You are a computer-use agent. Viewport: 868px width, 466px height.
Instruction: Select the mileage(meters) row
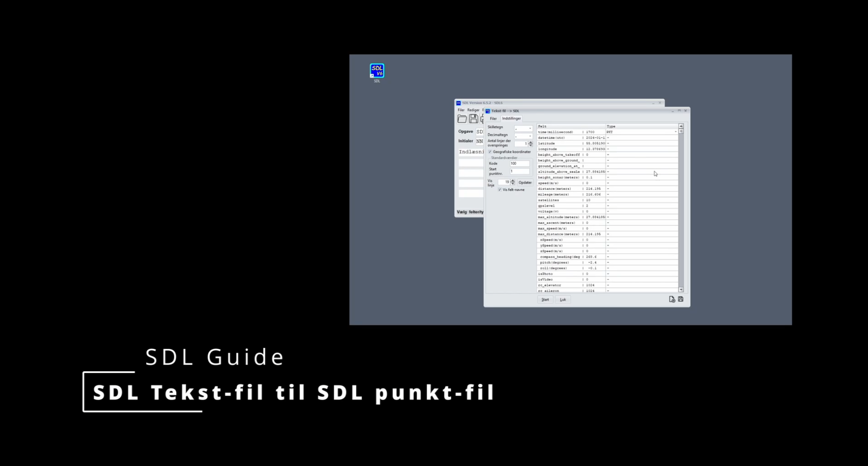tap(607, 194)
